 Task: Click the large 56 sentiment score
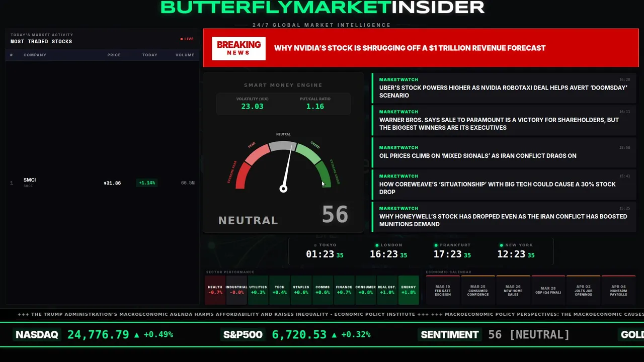pyautogui.click(x=335, y=215)
